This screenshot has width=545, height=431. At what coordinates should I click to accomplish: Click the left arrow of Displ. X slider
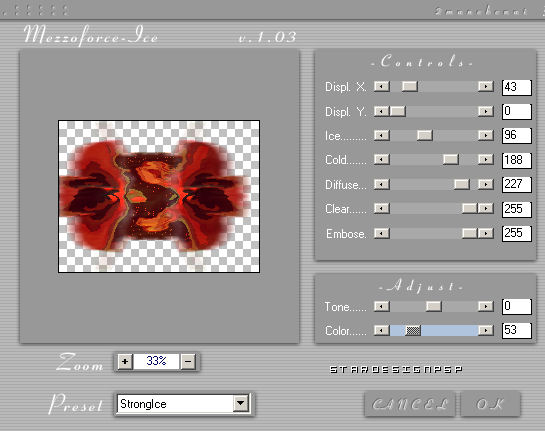click(x=382, y=86)
